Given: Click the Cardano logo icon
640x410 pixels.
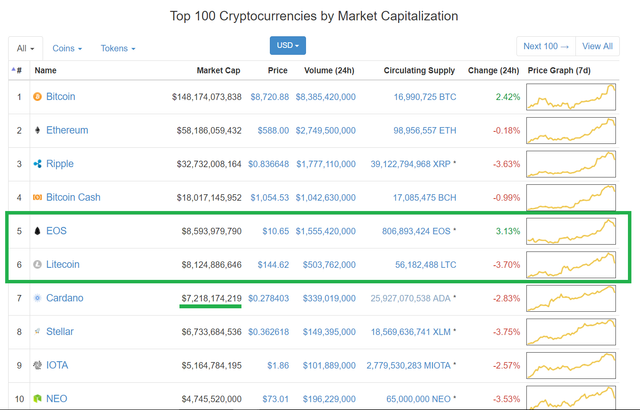Looking at the screenshot, I should pos(38,298).
